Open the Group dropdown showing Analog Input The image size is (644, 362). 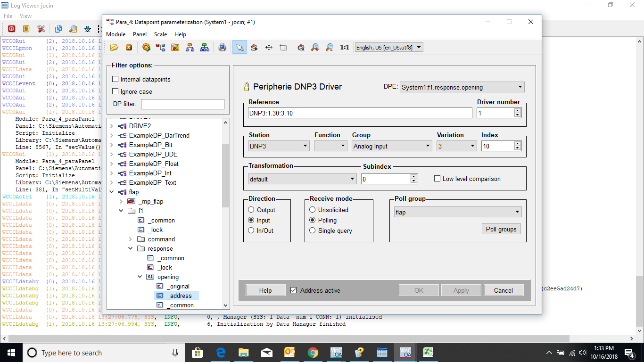point(392,146)
